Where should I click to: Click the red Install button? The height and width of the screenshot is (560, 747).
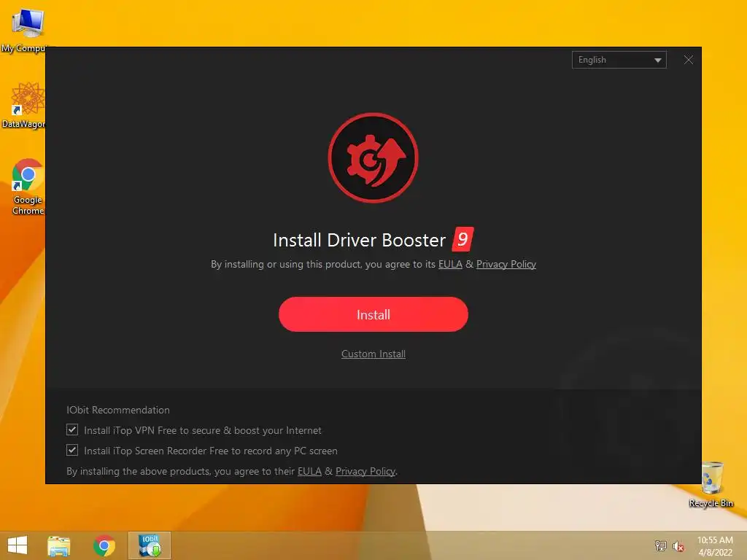pos(373,314)
